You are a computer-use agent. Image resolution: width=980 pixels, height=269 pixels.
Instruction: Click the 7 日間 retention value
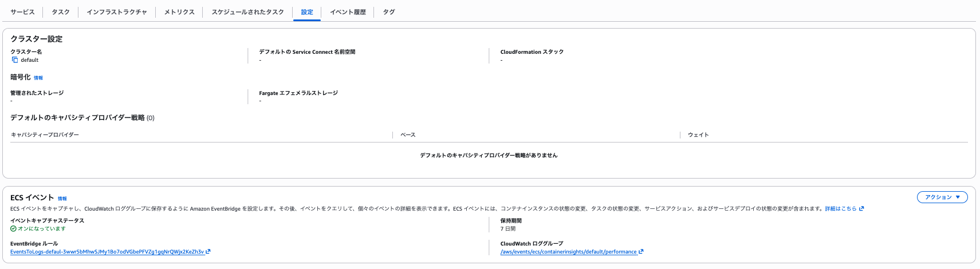click(x=508, y=229)
